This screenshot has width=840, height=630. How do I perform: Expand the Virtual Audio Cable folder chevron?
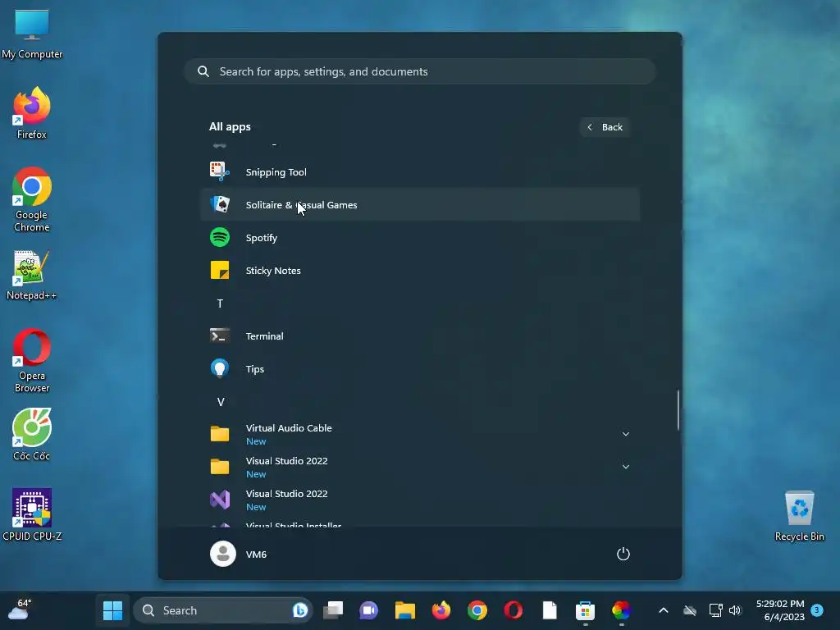coord(625,433)
